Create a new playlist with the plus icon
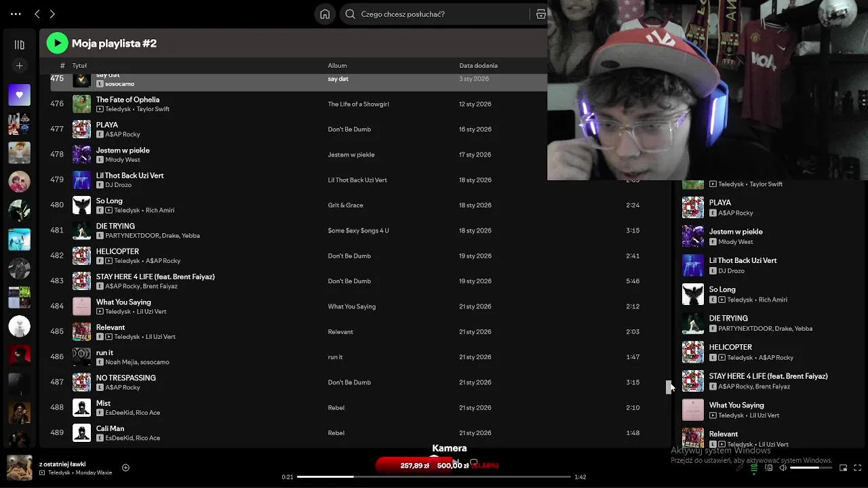The image size is (868, 488). [19, 66]
